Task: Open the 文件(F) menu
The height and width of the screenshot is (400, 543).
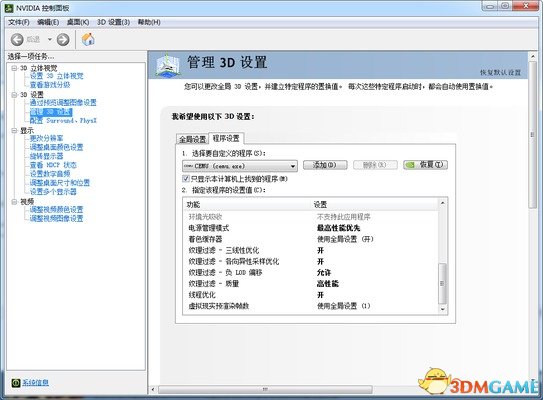Action: (19, 22)
